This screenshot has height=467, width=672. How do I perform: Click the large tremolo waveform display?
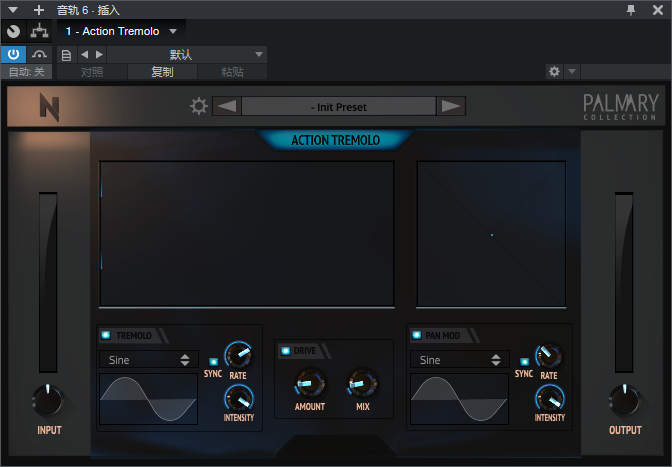247,234
